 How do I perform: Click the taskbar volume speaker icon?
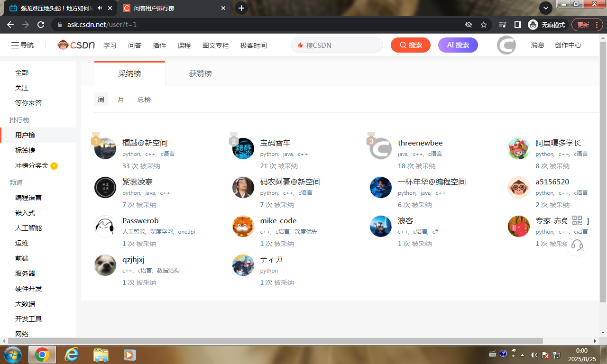533,355
